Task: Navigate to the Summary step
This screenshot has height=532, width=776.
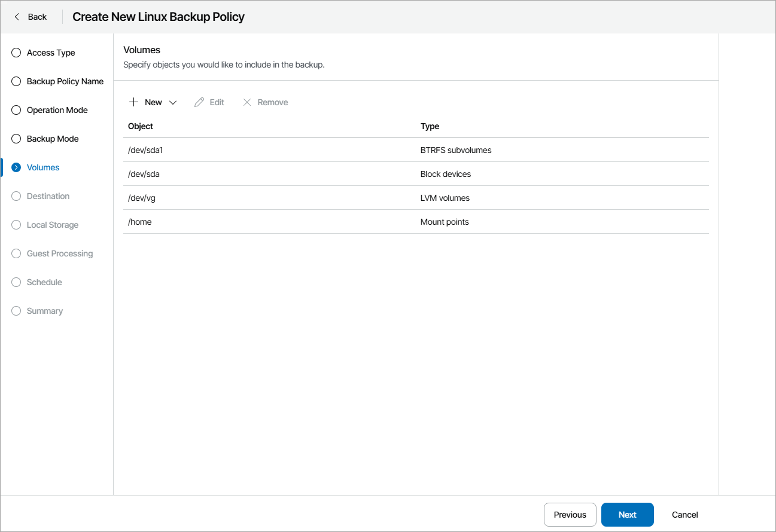Action: [x=16, y=311]
